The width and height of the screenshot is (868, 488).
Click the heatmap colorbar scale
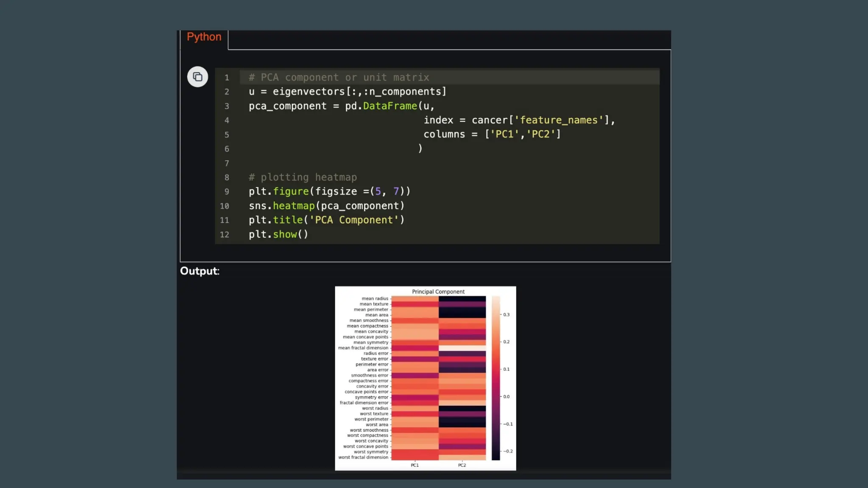tap(495, 378)
